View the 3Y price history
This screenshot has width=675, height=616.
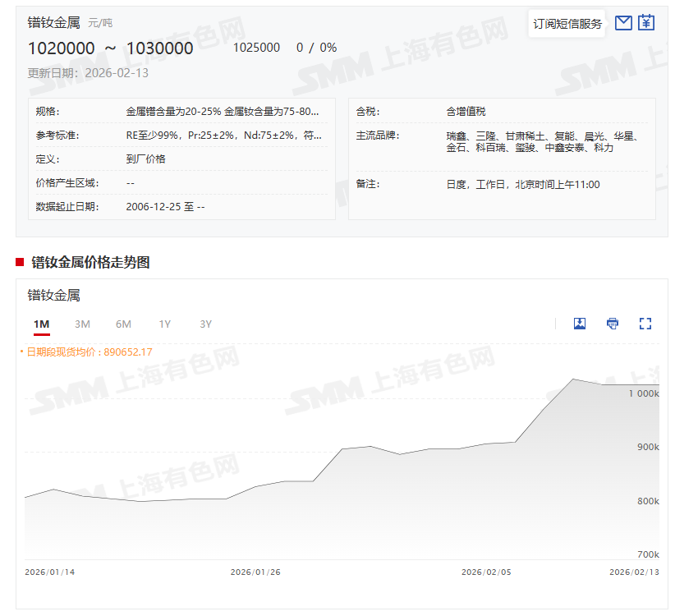pyautogui.click(x=206, y=324)
